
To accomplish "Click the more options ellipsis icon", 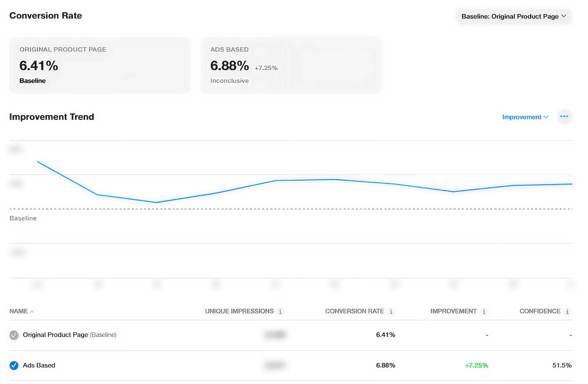I will point(564,117).
